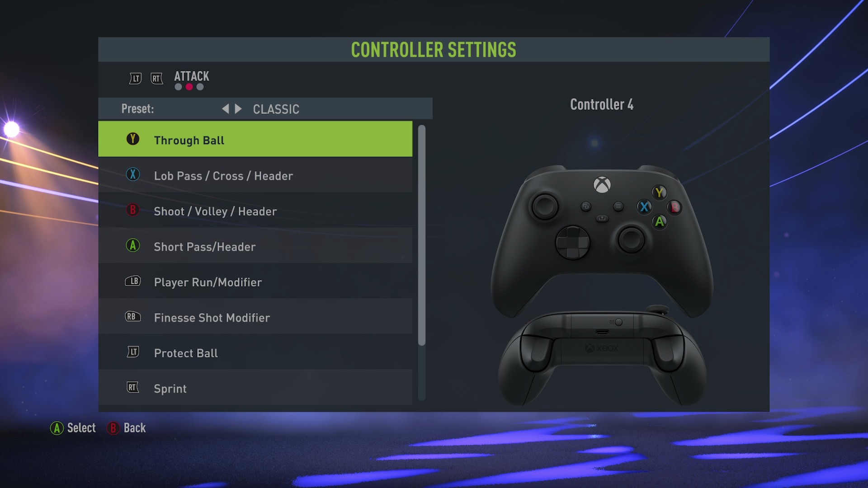Select the CLASSIC preset option
Image resolution: width=868 pixels, height=488 pixels.
275,108
